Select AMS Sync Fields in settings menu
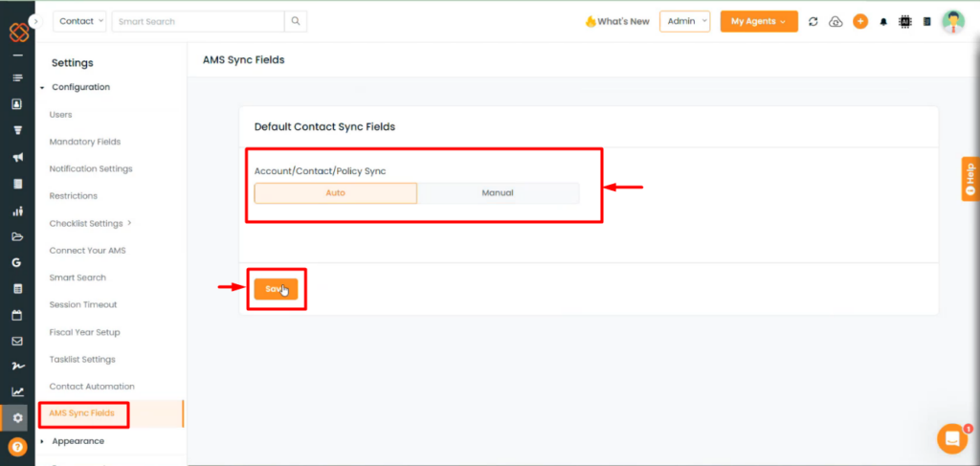The image size is (980, 466). [82, 413]
